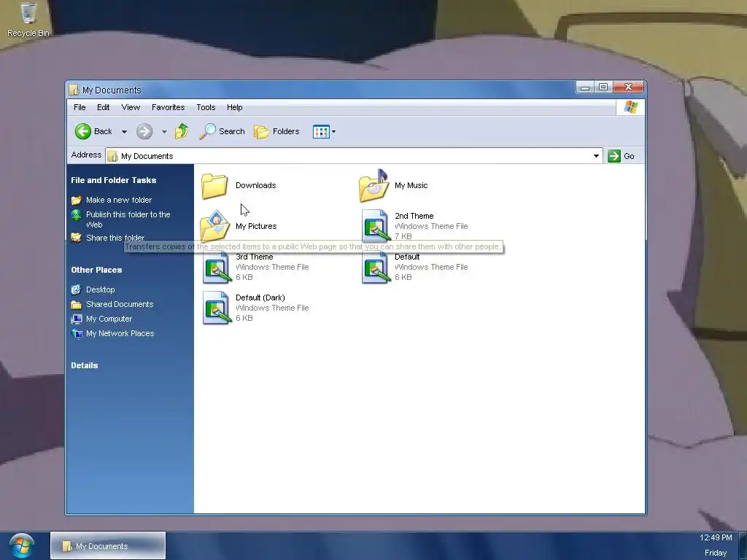
Task: Go to My Computer link
Action: click(x=109, y=319)
